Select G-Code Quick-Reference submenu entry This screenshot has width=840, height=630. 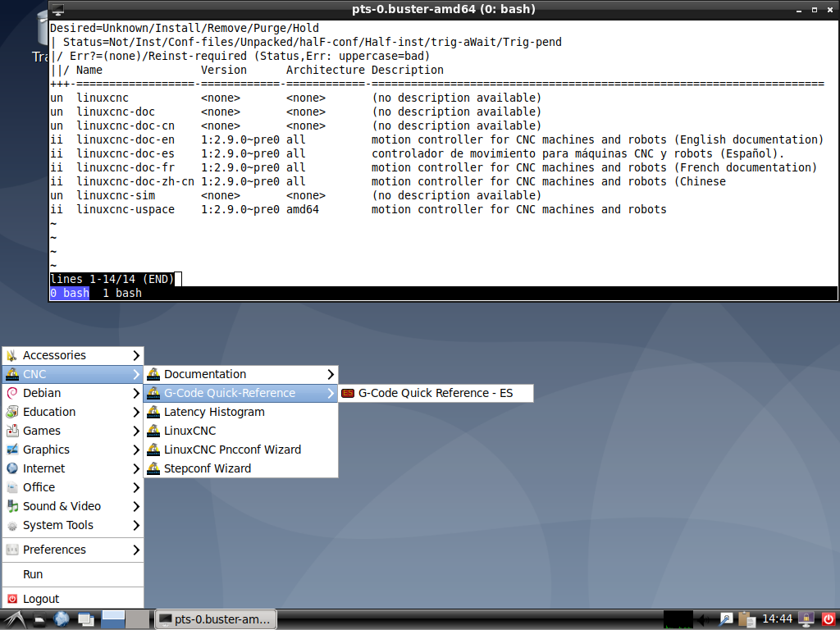(241, 393)
